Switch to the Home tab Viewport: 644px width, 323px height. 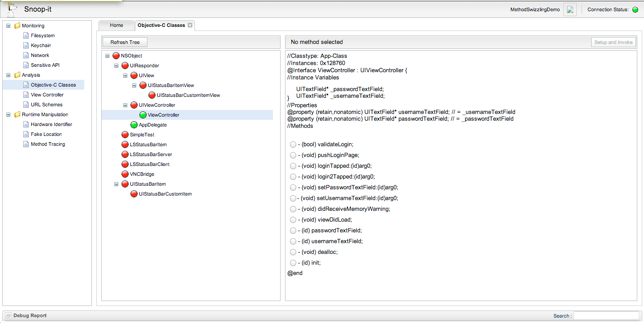point(117,25)
